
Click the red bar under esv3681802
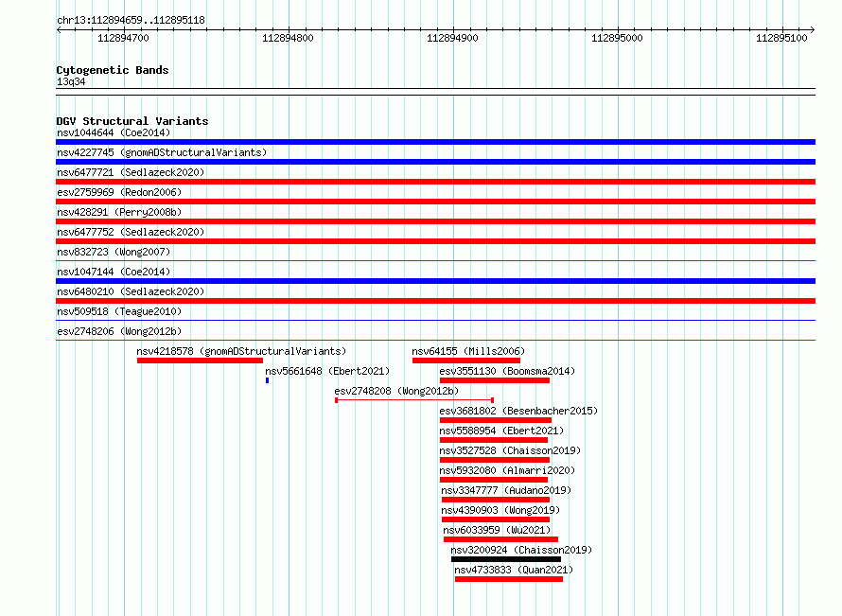point(496,420)
